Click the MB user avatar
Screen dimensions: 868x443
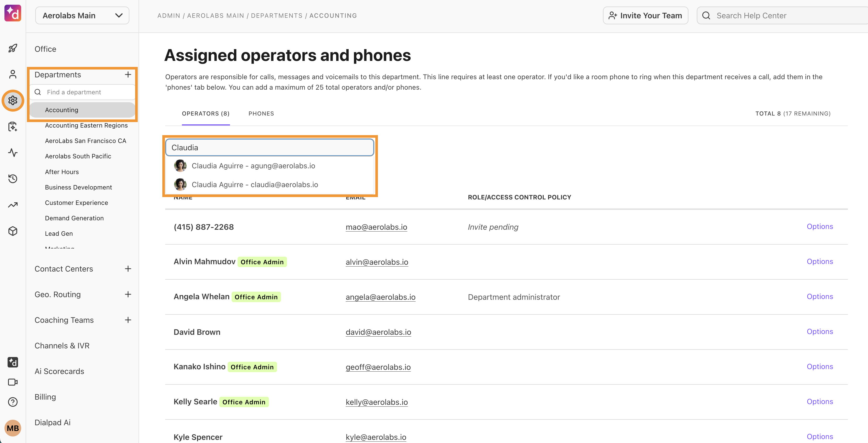point(13,428)
